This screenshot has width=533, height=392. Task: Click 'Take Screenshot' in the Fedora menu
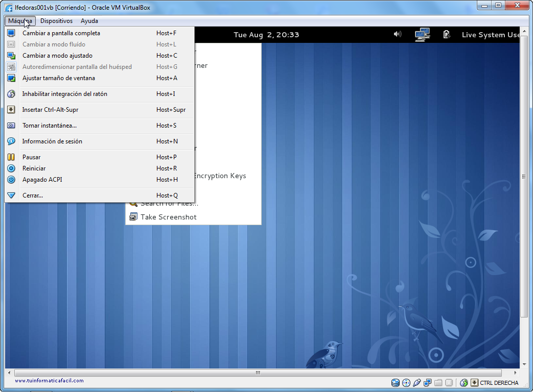[169, 217]
